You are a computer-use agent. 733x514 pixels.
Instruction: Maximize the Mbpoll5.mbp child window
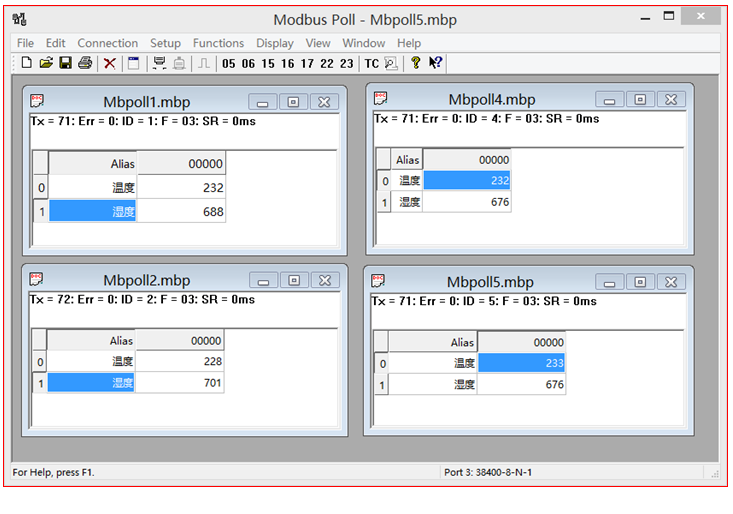[x=640, y=282]
